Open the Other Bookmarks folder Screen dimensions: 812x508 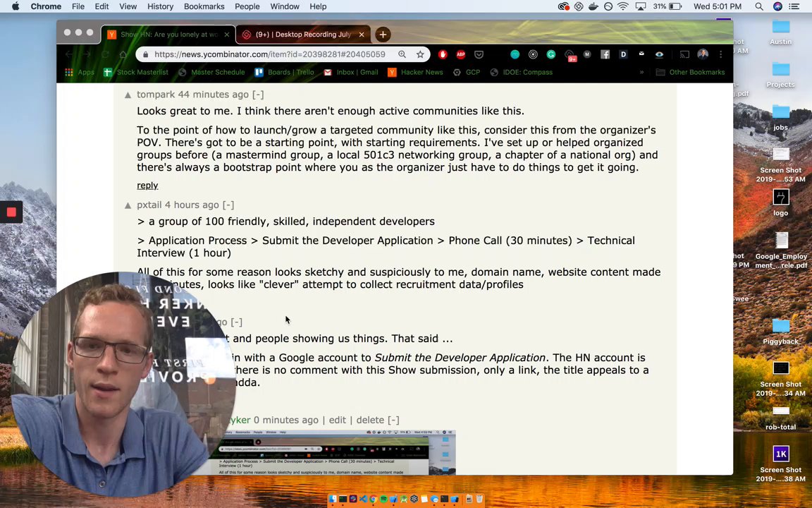tap(690, 72)
